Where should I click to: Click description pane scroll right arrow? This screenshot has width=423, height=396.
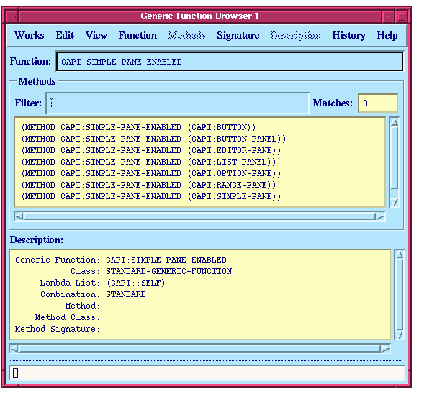point(385,349)
